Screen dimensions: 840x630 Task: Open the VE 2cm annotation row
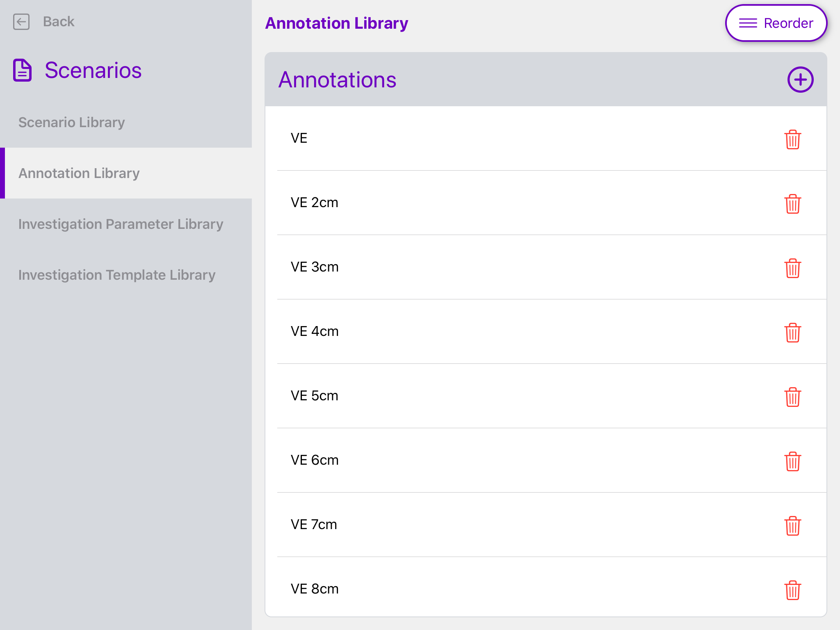tap(315, 203)
